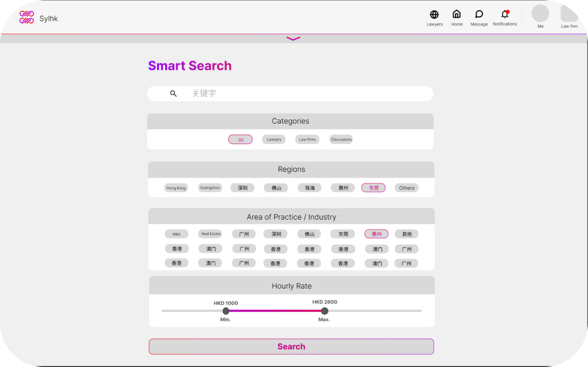The height and width of the screenshot is (367, 588).
Task: Go to Home via house icon
Action: (x=457, y=14)
